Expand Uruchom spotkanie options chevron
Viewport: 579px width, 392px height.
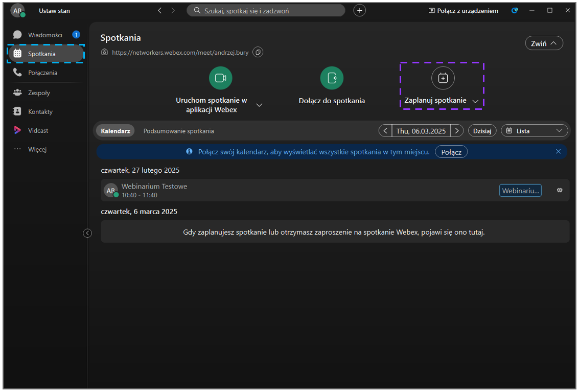[x=259, y=105]
